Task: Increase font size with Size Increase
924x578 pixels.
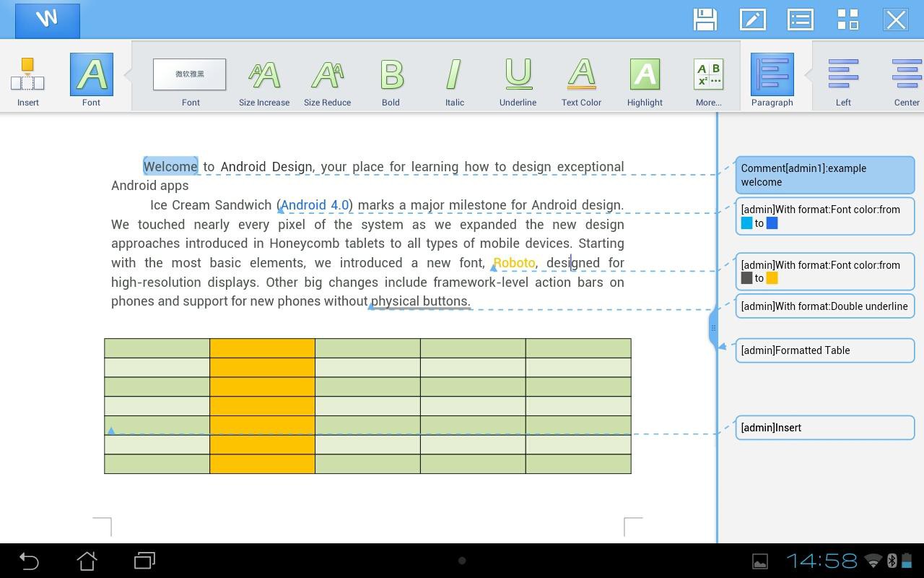Action: 264,81
